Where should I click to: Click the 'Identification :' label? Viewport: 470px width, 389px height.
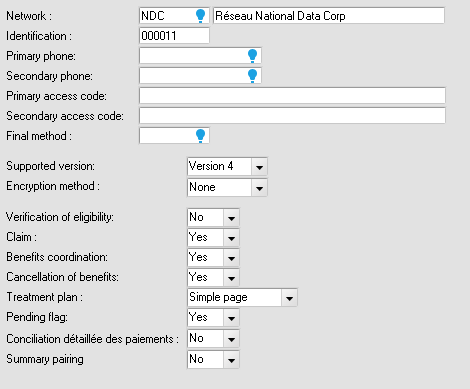point(39,36)
